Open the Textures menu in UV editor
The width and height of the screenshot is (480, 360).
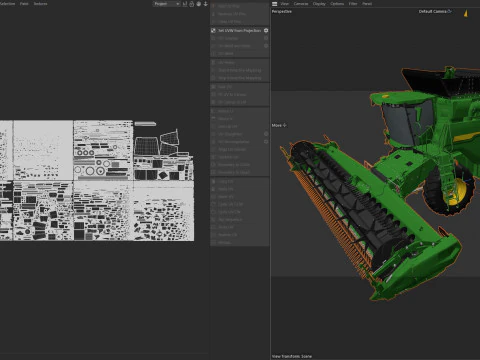(x=40, y=4)
